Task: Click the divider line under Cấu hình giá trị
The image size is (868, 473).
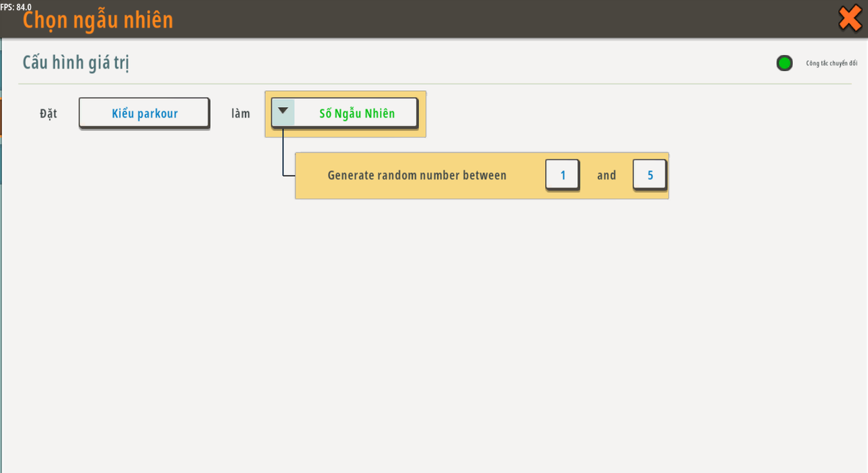Action: 434,84
